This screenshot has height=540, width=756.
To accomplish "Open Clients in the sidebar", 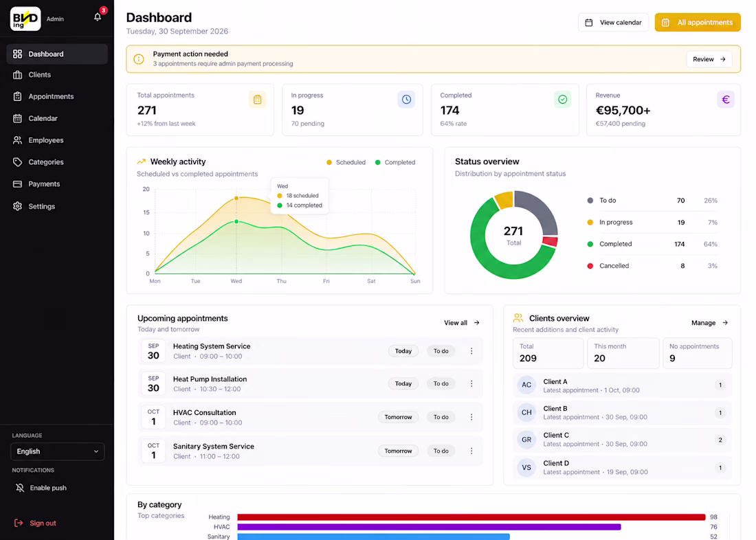I will tap(57, 75).
